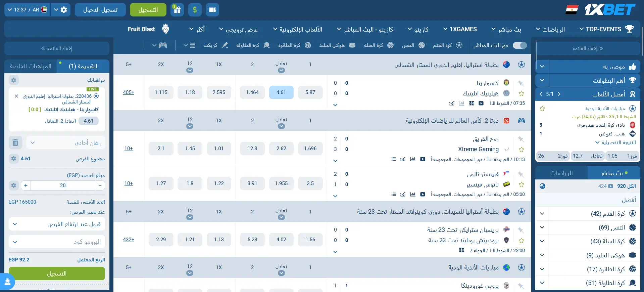This screenshot has width=644, height=292.
Task: Click the dollar deposit icon
Action: click(195, 10)
